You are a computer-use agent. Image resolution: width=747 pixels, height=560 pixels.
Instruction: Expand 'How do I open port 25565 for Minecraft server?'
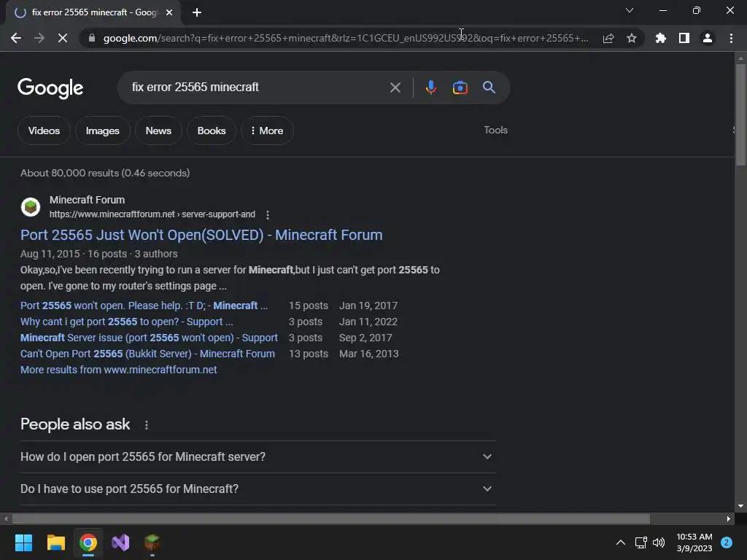click(258, 456)
